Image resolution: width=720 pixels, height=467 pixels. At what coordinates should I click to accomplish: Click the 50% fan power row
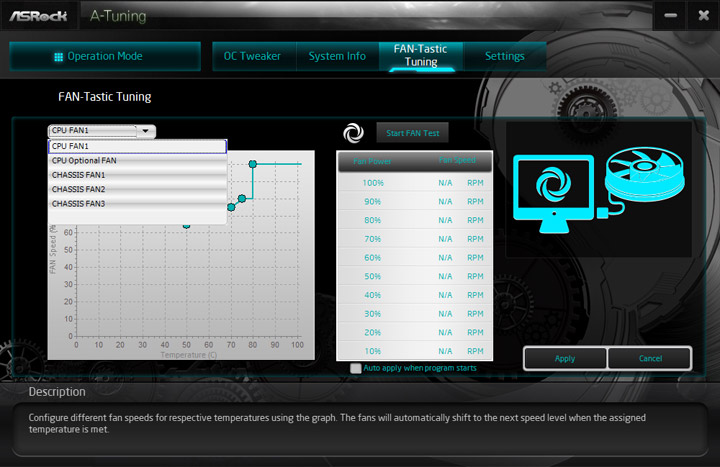pos(415,276)
